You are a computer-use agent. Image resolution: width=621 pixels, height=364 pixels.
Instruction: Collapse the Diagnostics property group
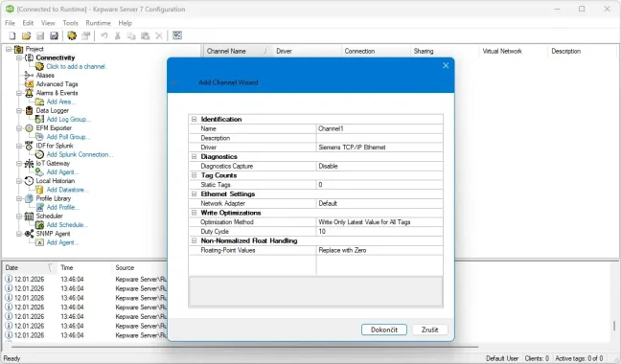[x=194, y=157]
